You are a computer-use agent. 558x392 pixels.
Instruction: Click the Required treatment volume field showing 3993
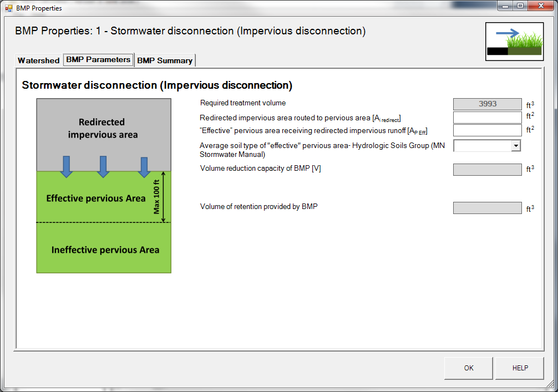click(x=487, y=104)
